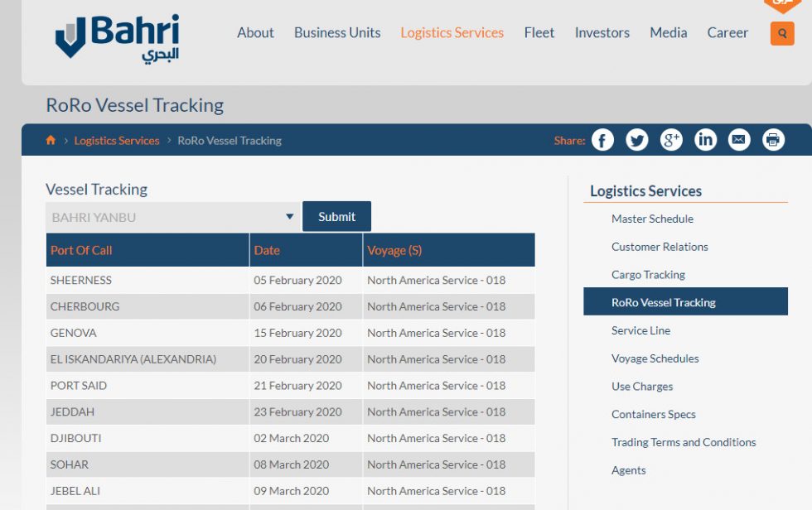Click the Submit button
The width and height of the screenshot is (812, 510).
coord(336,217)
